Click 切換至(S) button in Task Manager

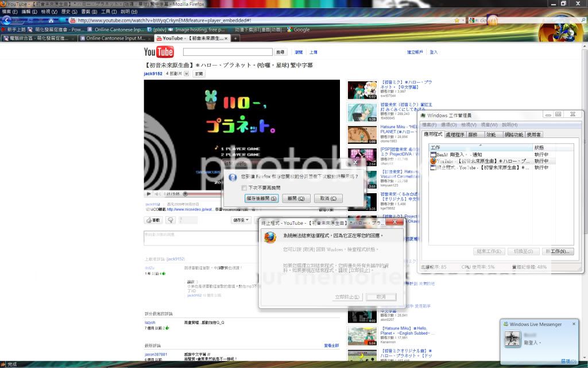click(524, 252)
